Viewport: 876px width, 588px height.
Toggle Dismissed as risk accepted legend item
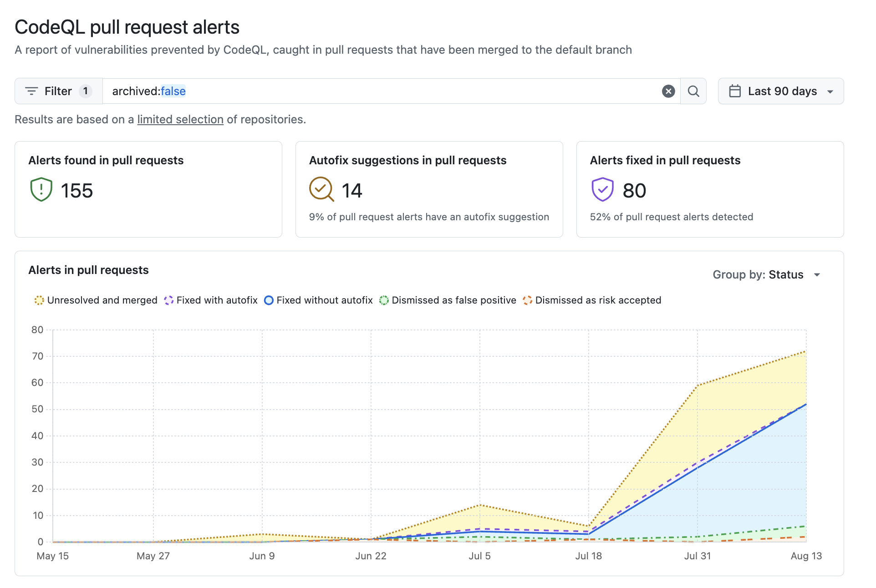click(x=592, y=300)
